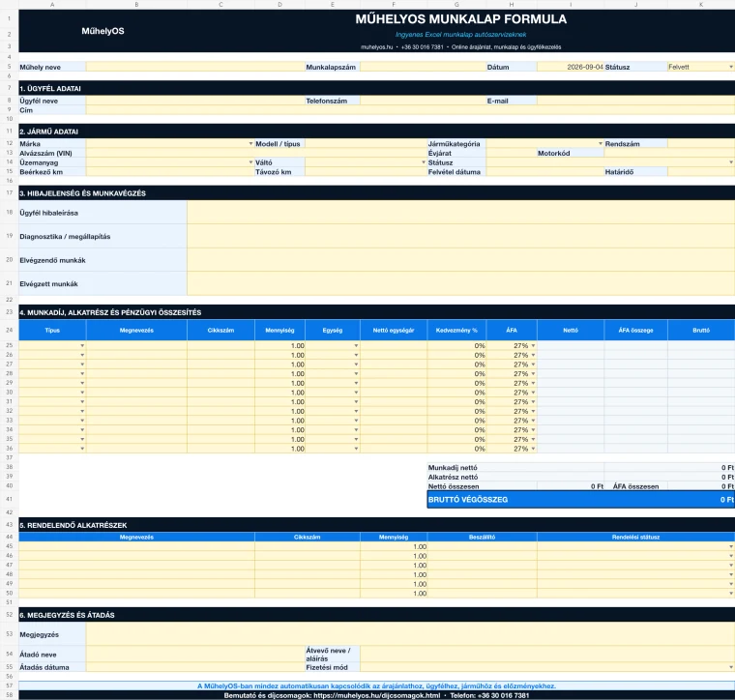Viewport: 735px width, 700px height.
Task: Click the Határidő input cell
Action: [x=701, y=172]
